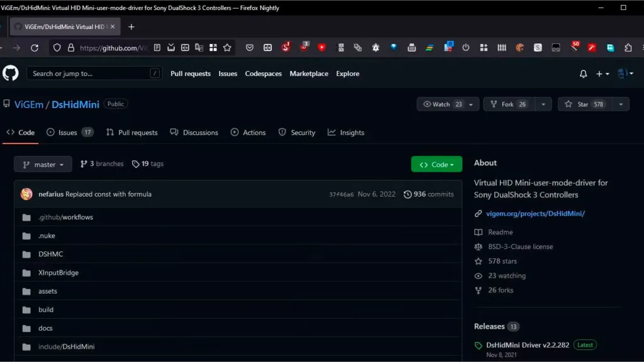Viewport: 644px width, 362px height.
Task: Click the nefarius avatar image
Action: pos(26,194)
